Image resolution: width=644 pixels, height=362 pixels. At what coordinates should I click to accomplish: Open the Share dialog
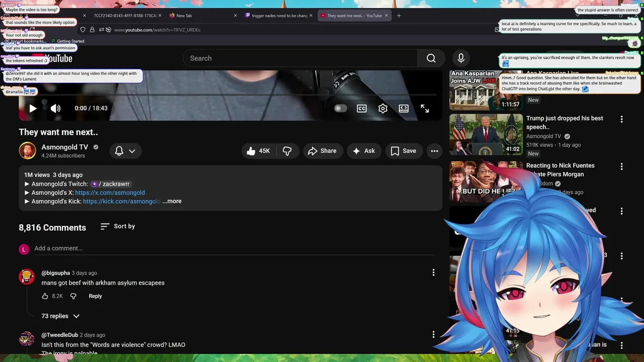tap(323, 151)
